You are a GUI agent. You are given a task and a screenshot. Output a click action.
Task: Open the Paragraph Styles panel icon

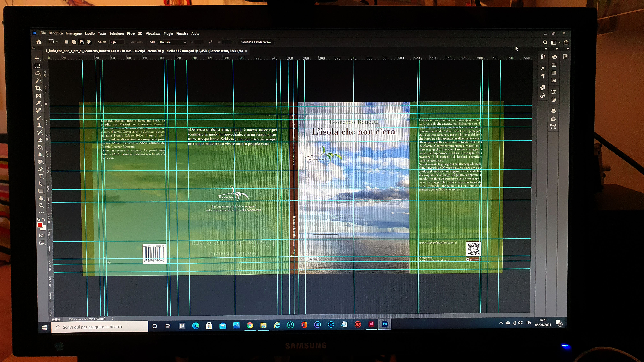[x=543, y=87]
